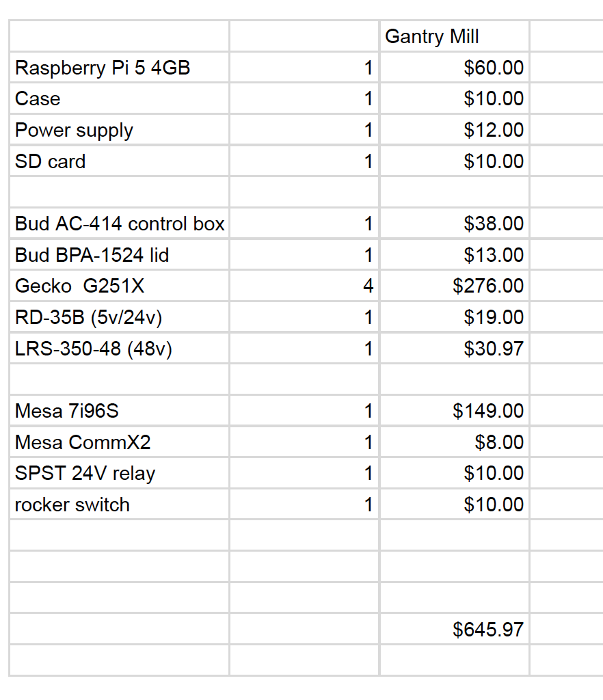Select the SPST 24V relay cell
This screenshot has height=700, width=603.
click(120, 473)
